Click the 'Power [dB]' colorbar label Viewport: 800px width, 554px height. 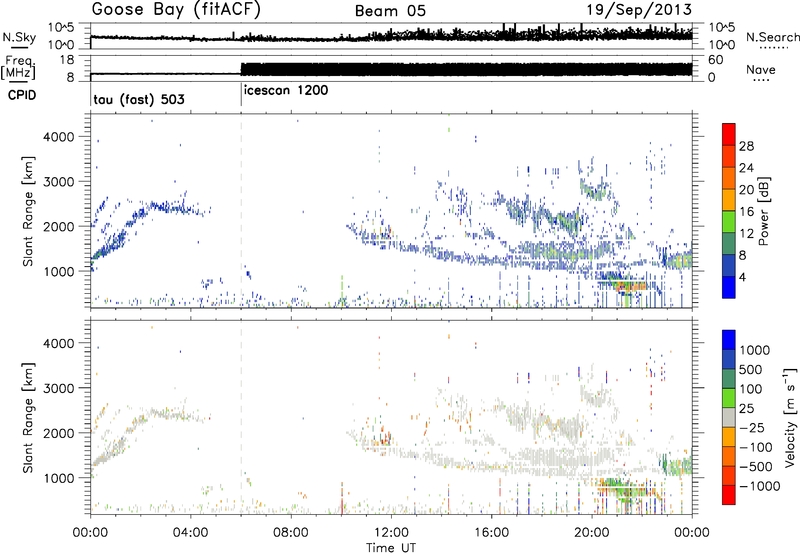(x=763, y=211)
